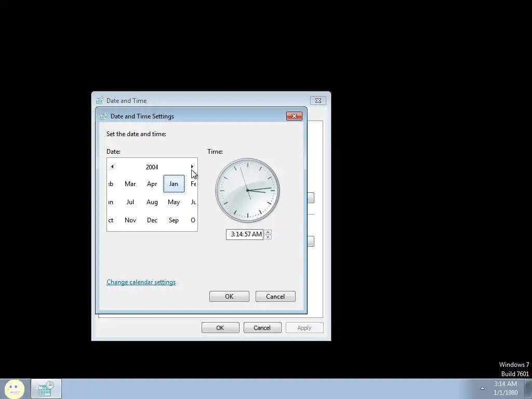Click the Date and Time Settings title icon
The height and width of the screenshot is (399, 532).
tap(104, 116)
